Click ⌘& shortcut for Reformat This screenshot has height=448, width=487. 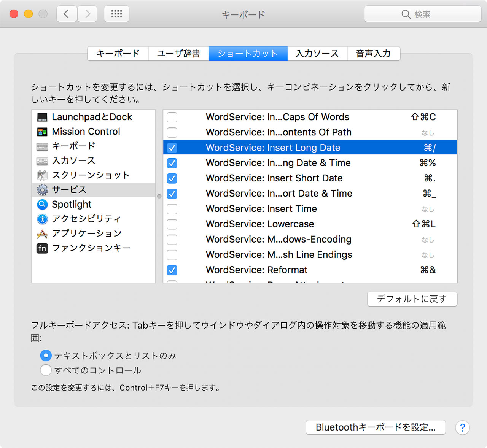(x=428, y=270)
